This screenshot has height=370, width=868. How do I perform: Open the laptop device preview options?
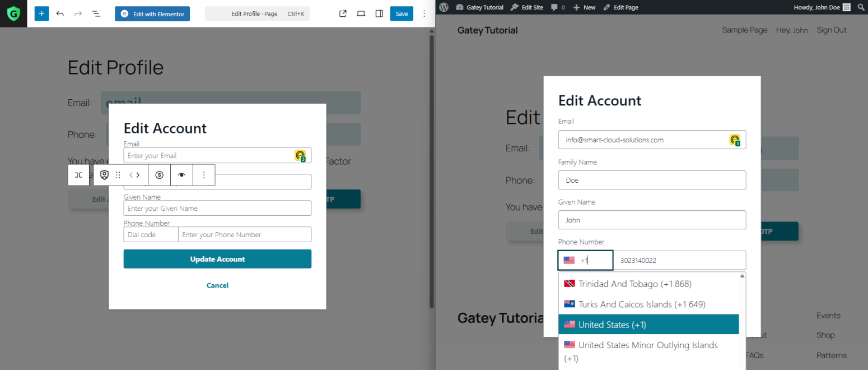[x=361, y=13]
